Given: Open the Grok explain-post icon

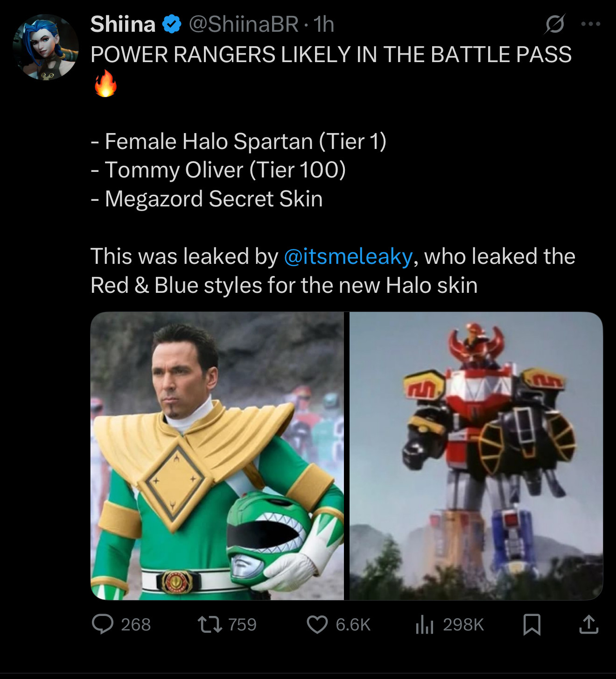Looking at the screenshot, I should [x=554, y=24].
